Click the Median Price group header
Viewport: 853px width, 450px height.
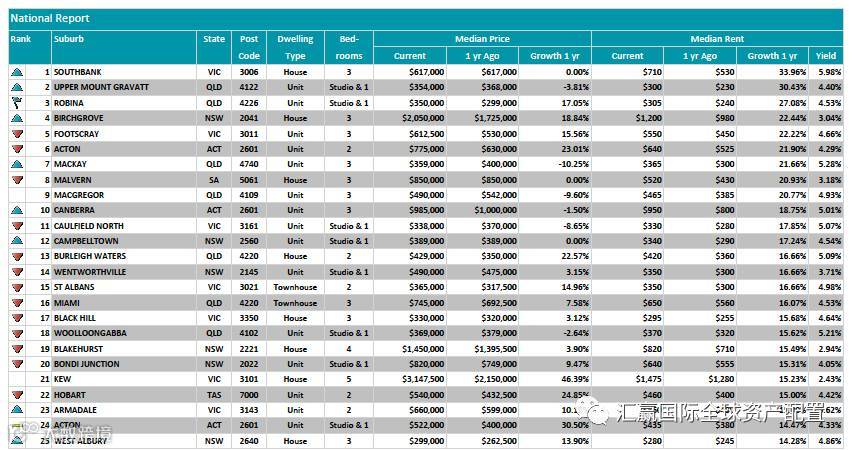[482, 39]
